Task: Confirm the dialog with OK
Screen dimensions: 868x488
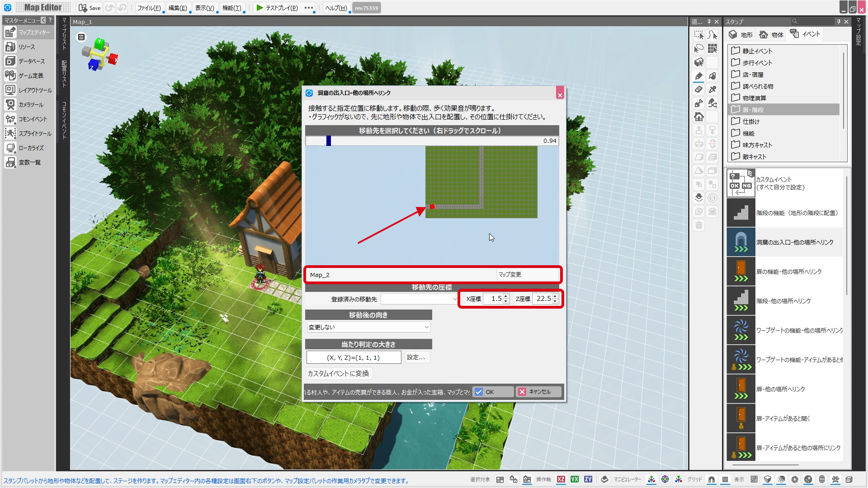Action: pos(493,392)
